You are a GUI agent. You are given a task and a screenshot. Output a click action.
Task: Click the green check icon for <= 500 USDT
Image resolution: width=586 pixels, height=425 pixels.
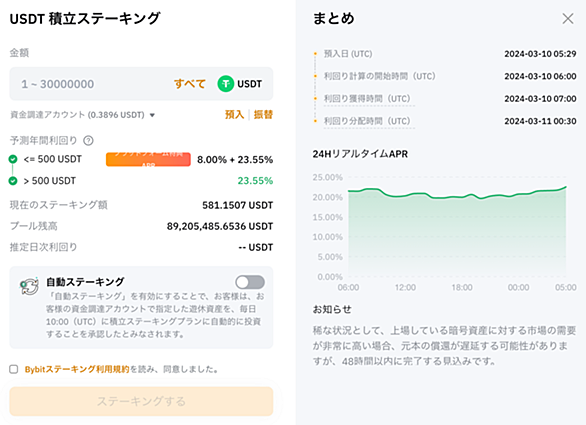pos(13,159)
